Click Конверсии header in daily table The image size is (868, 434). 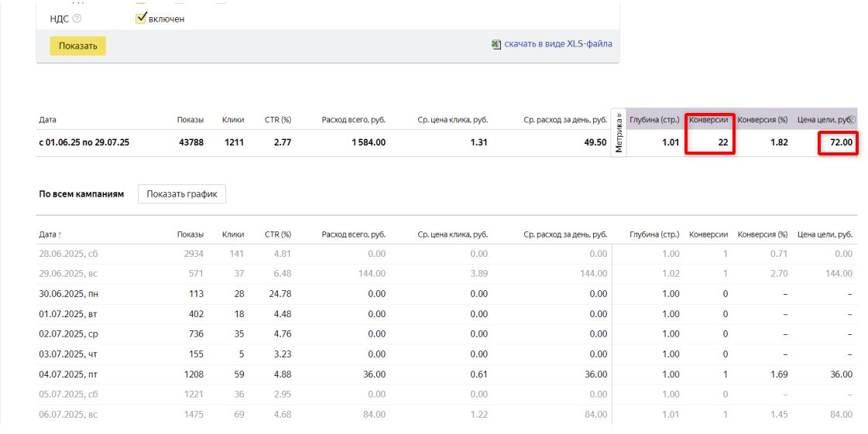[708, 234]
